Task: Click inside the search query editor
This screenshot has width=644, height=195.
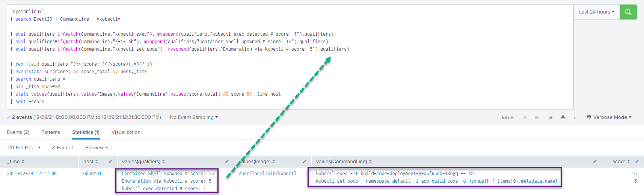Action: tap(290, 57)
